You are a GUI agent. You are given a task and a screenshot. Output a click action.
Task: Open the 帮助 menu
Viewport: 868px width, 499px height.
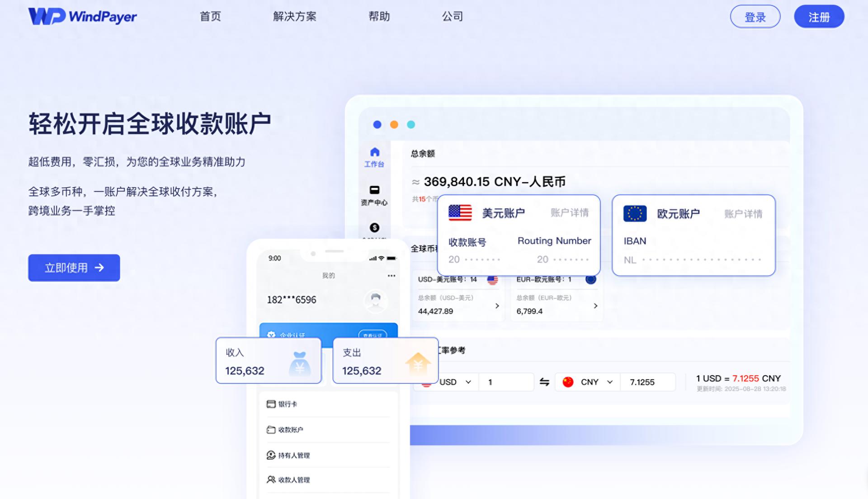(379, 17)
